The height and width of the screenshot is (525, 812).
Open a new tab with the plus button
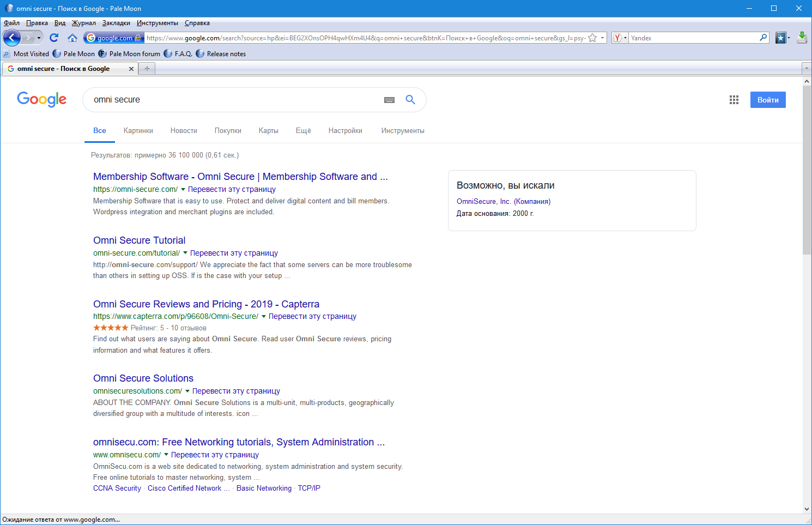click(x=147, y=69)
